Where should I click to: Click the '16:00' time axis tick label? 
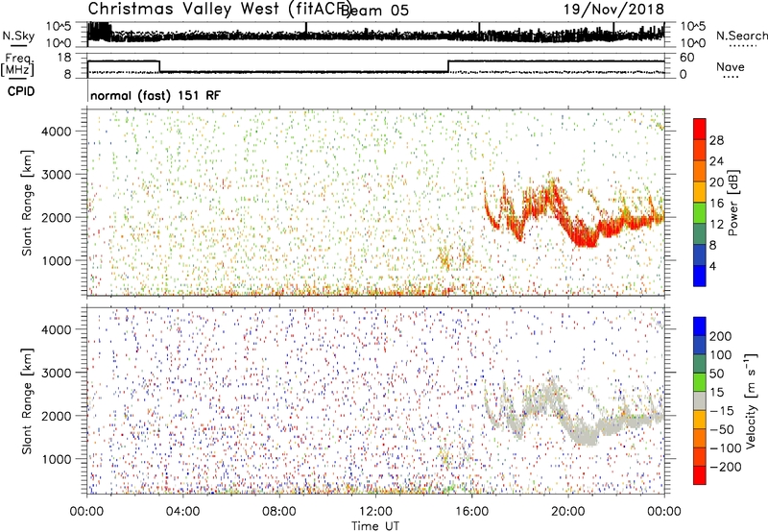click(471, 512)
